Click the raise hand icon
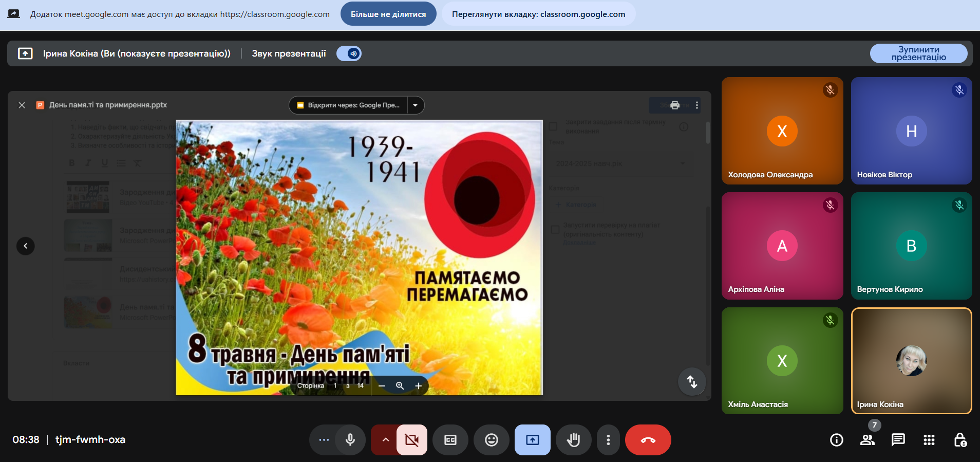980x462 pixels. 573,440
